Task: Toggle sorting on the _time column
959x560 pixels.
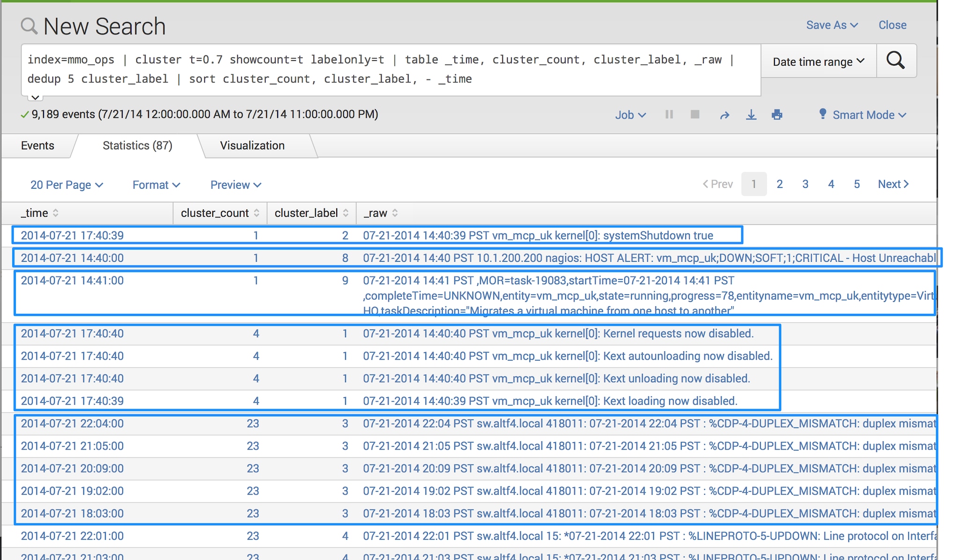Action: click(56, 213)
